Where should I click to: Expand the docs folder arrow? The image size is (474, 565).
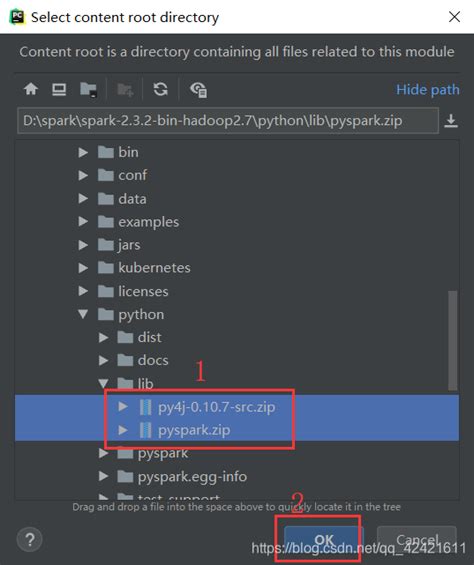point(103,361)
